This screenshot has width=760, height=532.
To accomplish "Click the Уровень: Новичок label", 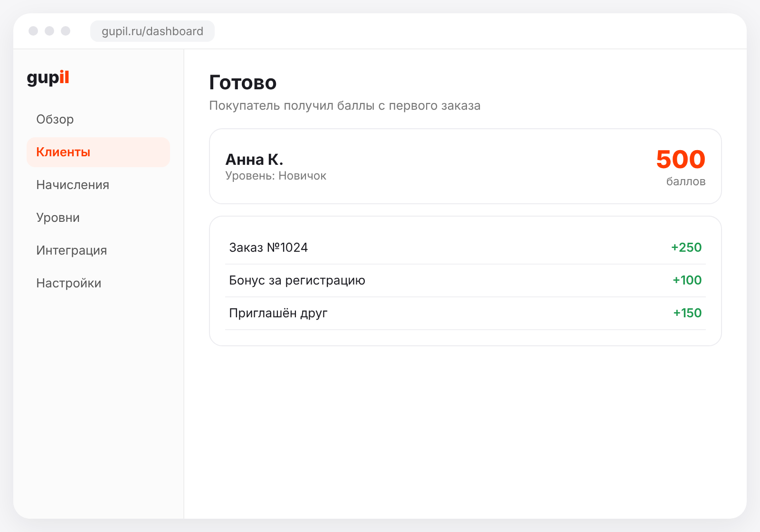I will click(x=275, y=176).
